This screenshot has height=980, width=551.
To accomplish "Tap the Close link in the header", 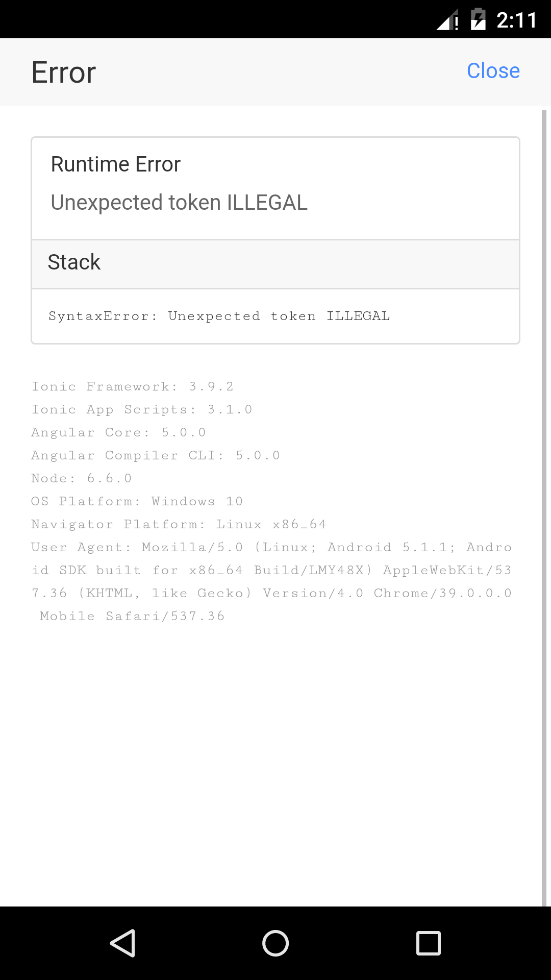I will tap(493, 71).
